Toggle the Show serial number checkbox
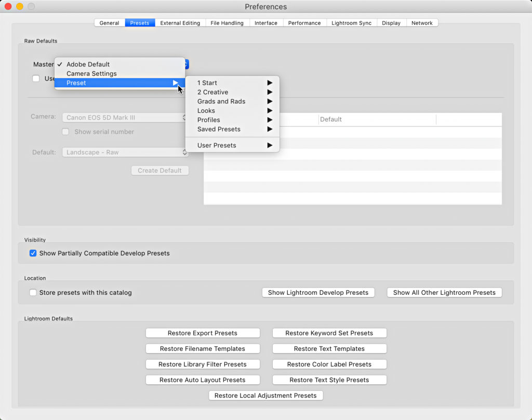 [x=65, y=132]
